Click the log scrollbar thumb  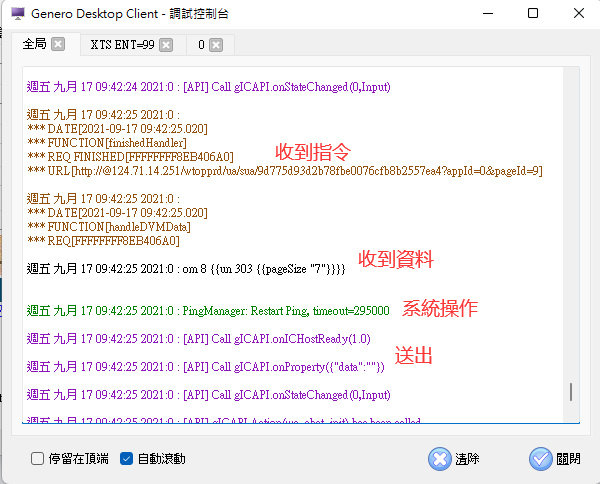571,392
